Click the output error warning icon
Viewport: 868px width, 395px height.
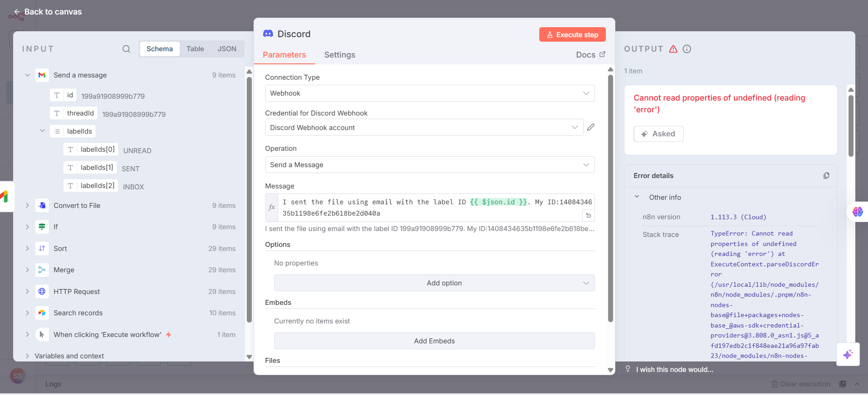673,49
